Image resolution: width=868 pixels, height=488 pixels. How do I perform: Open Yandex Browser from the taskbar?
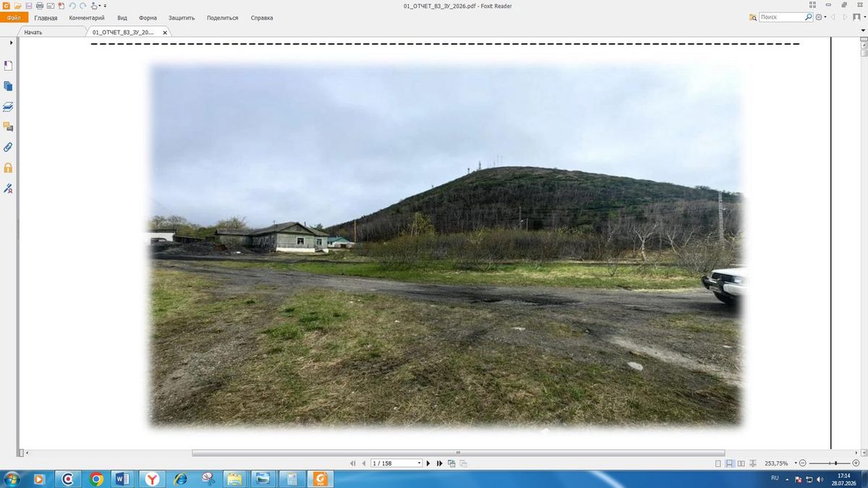pos(152,479)
